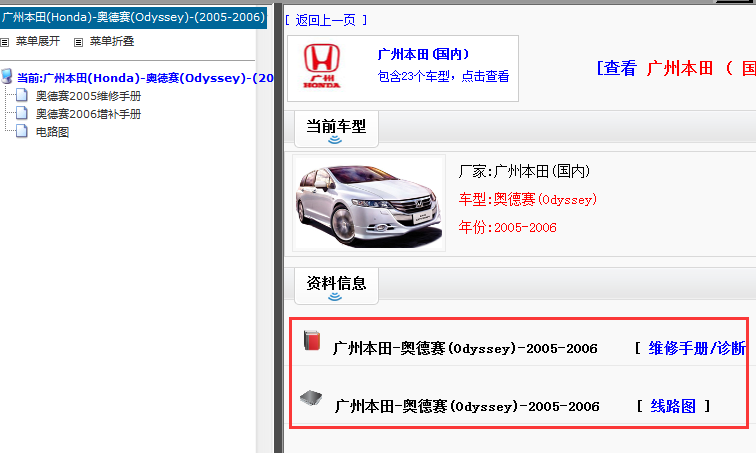Collapse the menu via 菜单折叠 label
Image resolution: width=756 pixels, height=453 pixels.
tap(112, 41)
